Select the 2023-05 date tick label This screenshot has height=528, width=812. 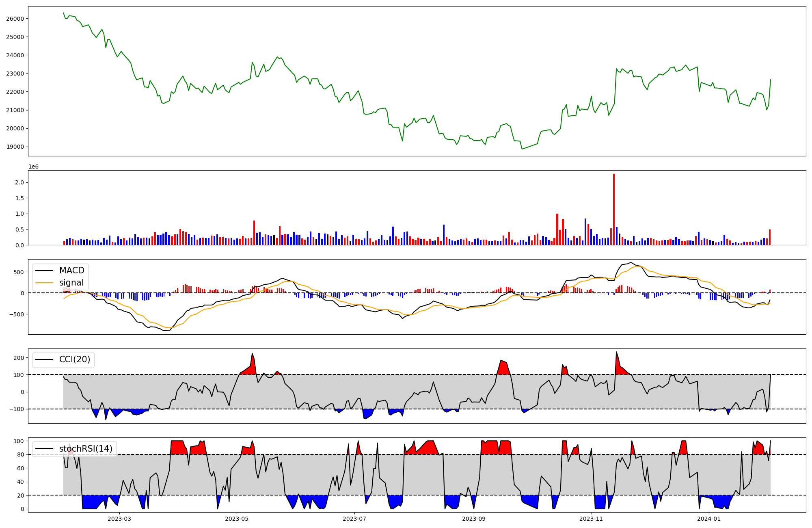(x=237, y=519)
